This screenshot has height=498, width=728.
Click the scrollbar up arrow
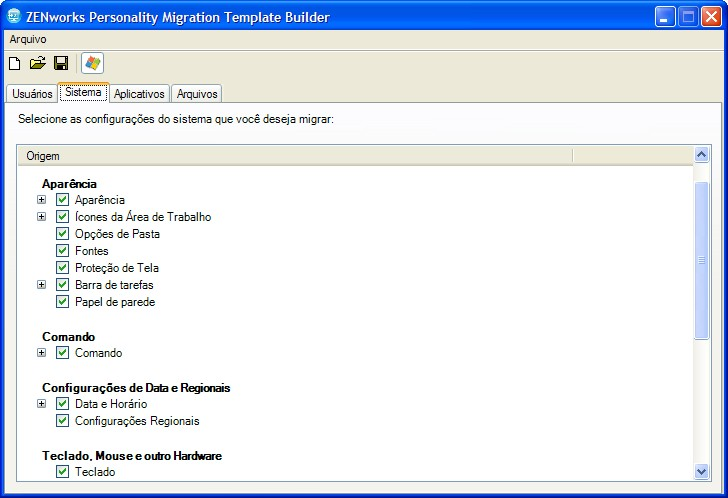701,155
